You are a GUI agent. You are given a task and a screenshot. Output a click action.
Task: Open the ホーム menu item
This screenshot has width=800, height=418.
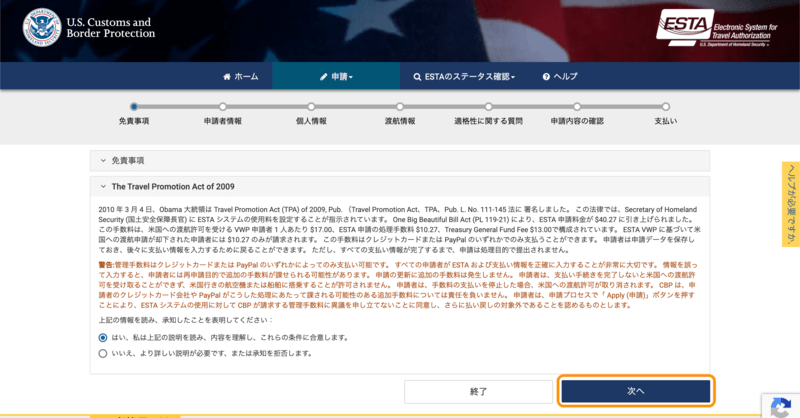pyautogui.click(x=241, y=77)
